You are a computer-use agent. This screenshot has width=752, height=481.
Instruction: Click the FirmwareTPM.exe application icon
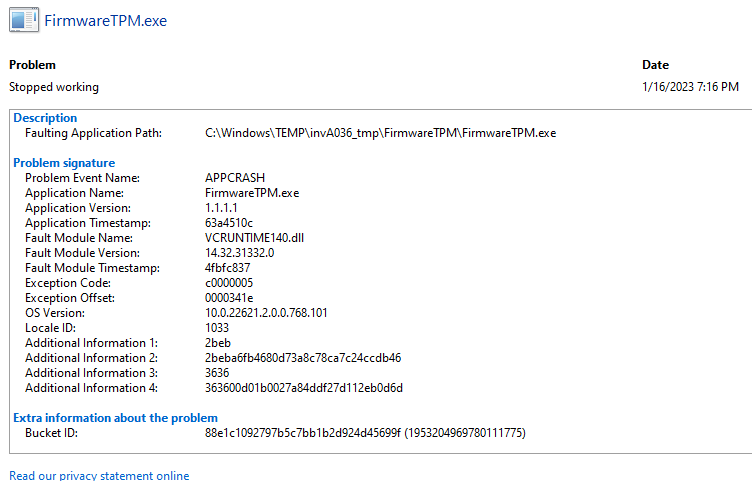coord(23,21)
